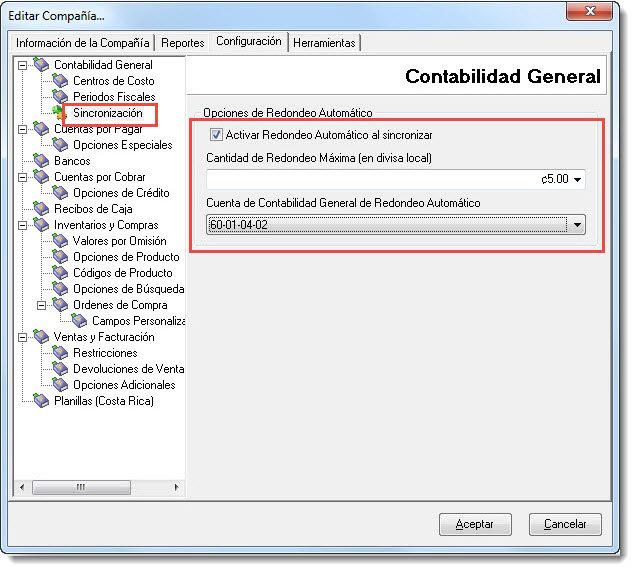Click the Devoluciones de Venta icon
Screen dimensions: 635x571
[60, 369]
